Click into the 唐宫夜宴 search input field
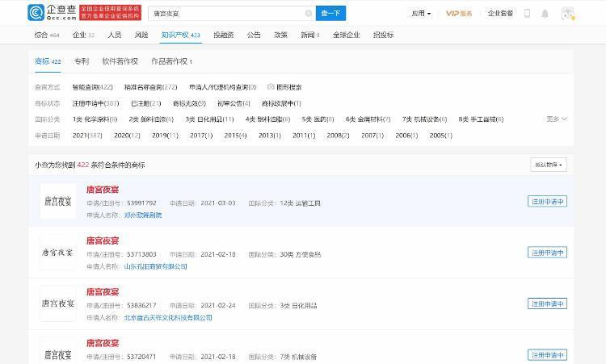Screen dimensions: 606x364 coord(226,14)
